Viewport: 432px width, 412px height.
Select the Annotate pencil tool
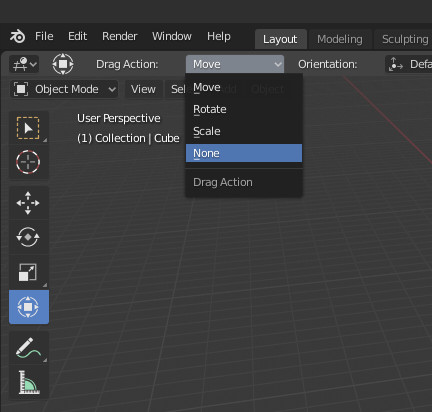tap(29, 348)
